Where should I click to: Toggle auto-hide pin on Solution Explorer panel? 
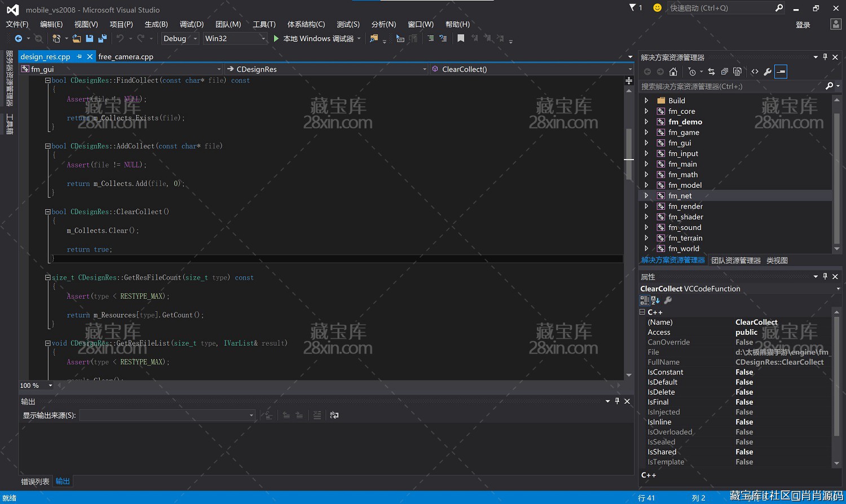click(825, 57)
